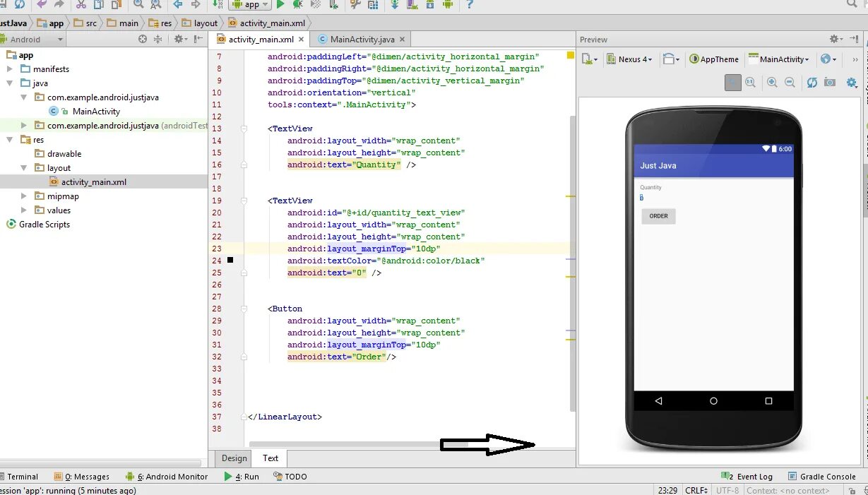Hide the Preview panel with its hide icon
This screenshot has height=495, width=868.
pos(854,39)
